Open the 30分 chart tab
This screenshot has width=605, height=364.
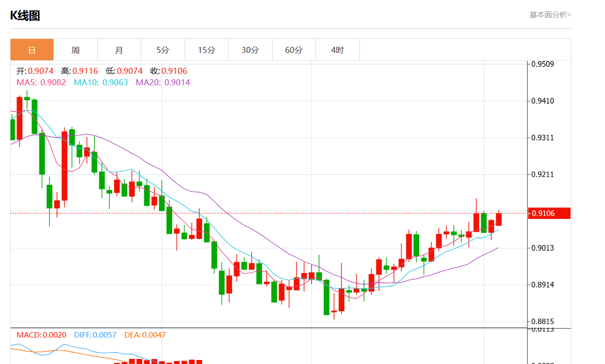point(250,50)
